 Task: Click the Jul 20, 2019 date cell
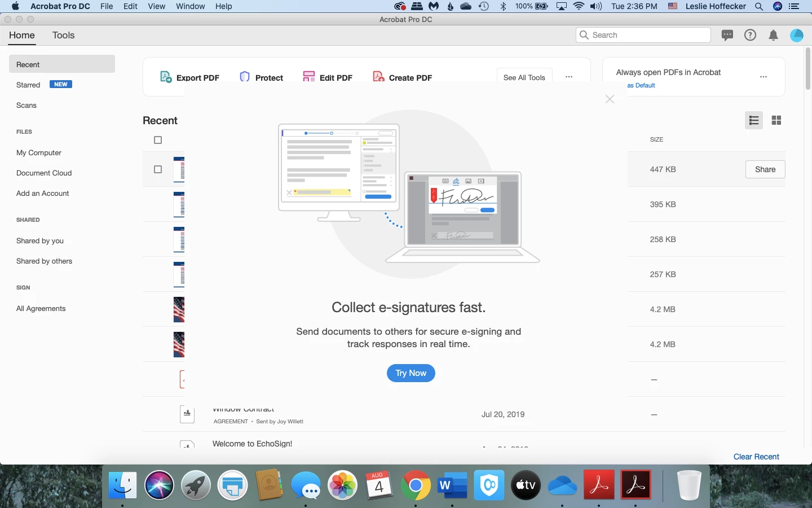click(503, 414)
